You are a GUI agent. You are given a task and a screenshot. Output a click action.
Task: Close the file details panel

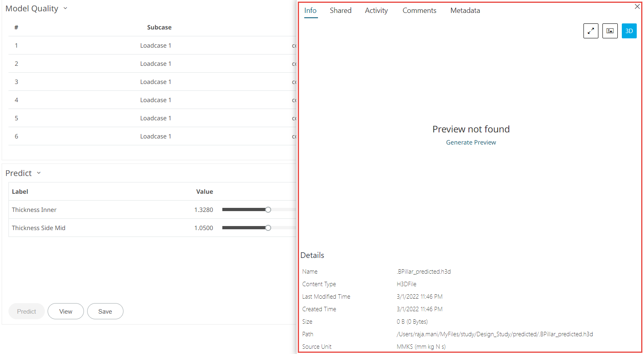pyautogui.click(x=637, y=6)
